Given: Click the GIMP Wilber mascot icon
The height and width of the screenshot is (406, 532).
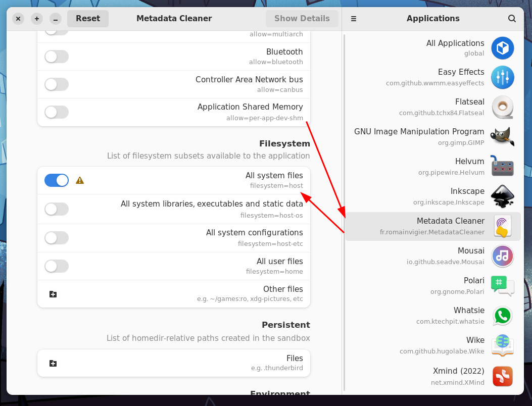Looking at the screenshot, I should [x=503, y=137].
